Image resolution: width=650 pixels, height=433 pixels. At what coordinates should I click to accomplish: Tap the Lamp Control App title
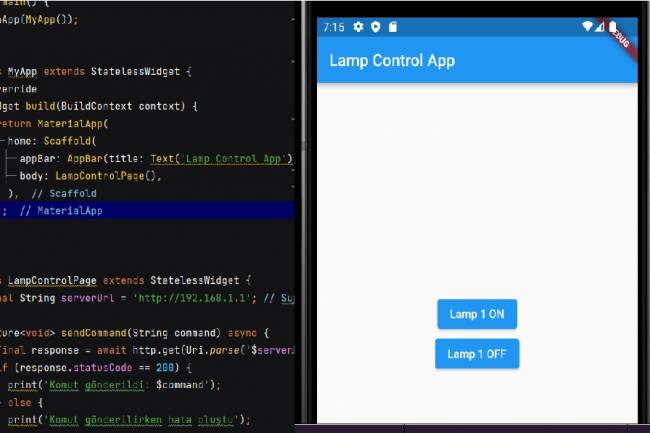pyautogui.click(x=392, y=60)
